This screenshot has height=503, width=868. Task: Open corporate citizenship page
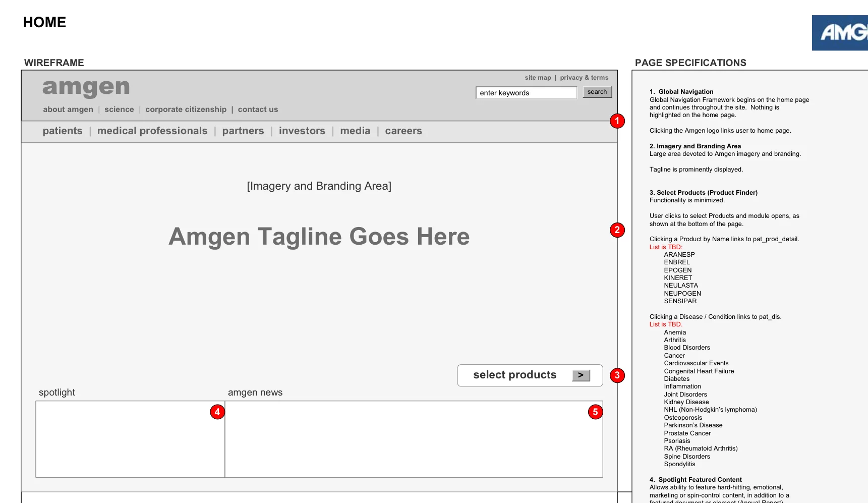(186, 109)
